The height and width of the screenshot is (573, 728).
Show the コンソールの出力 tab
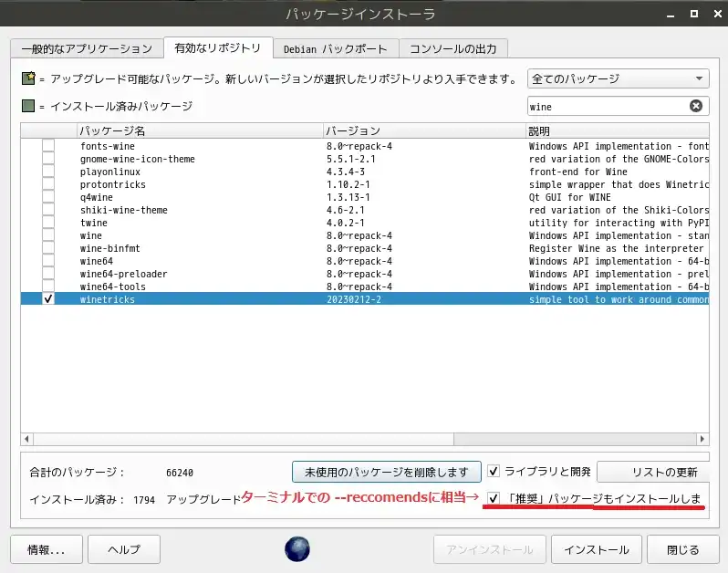pos(452,48)
